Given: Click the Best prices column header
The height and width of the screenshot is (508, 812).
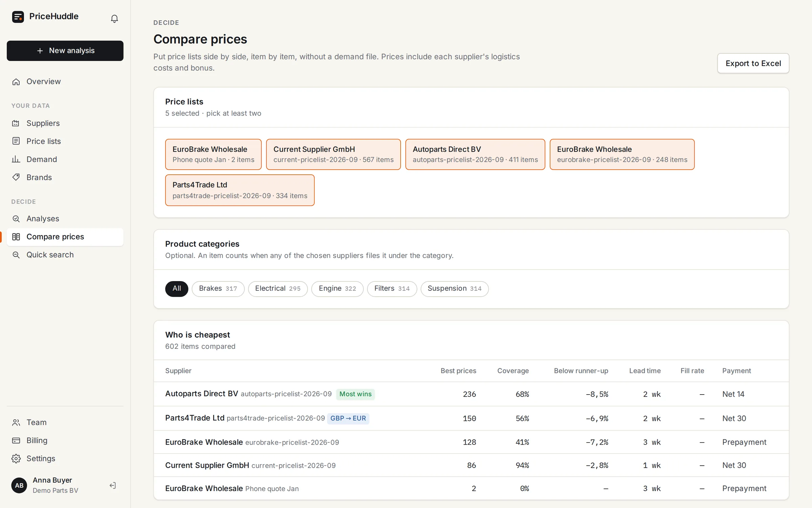Looking at the screenshot, I should [x=458, y=371].
